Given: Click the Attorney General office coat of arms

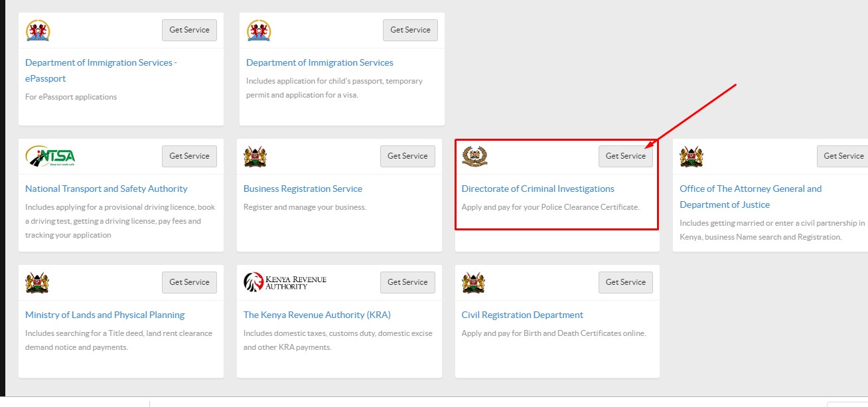Looking at the screenshot, I should pos(691,156).
